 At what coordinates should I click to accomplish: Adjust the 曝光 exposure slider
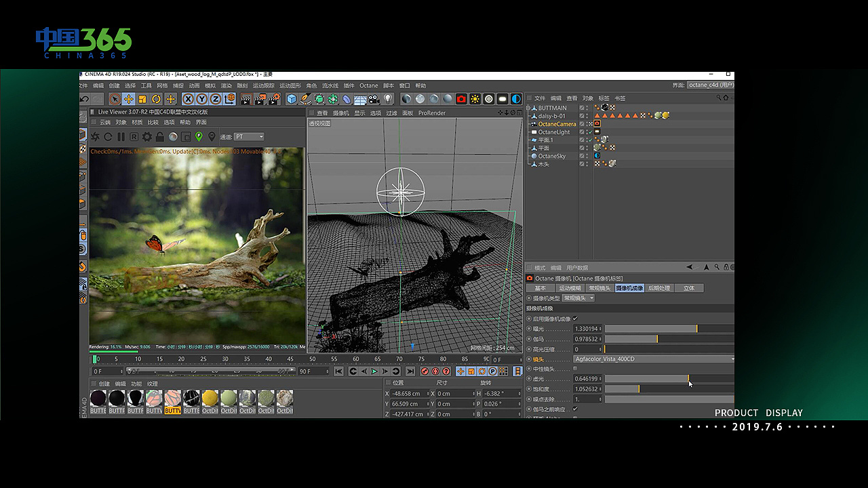tap(669, 329)
